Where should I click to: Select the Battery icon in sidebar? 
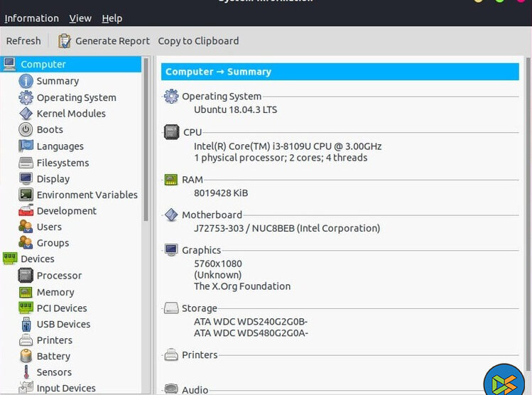(26, 356)
